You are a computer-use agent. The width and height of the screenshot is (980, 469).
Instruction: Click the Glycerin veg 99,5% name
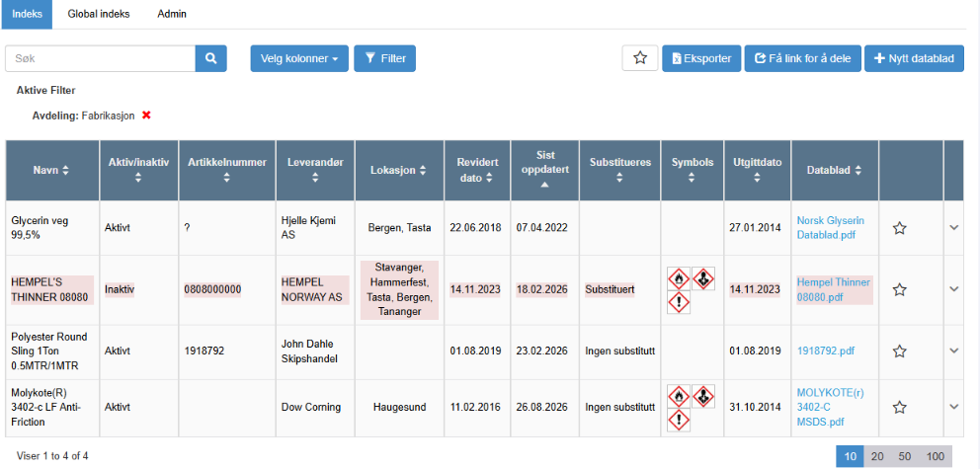point(40,228)
